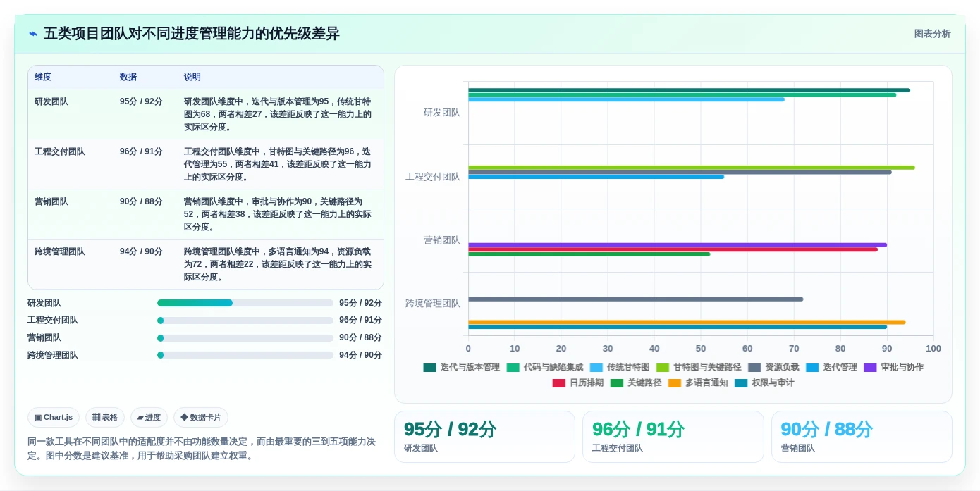Click the lime 甘特图与关键路径 chart bar
Viewport: 980px width, 491px height.
pyautogui.click(x=691, y=168)
